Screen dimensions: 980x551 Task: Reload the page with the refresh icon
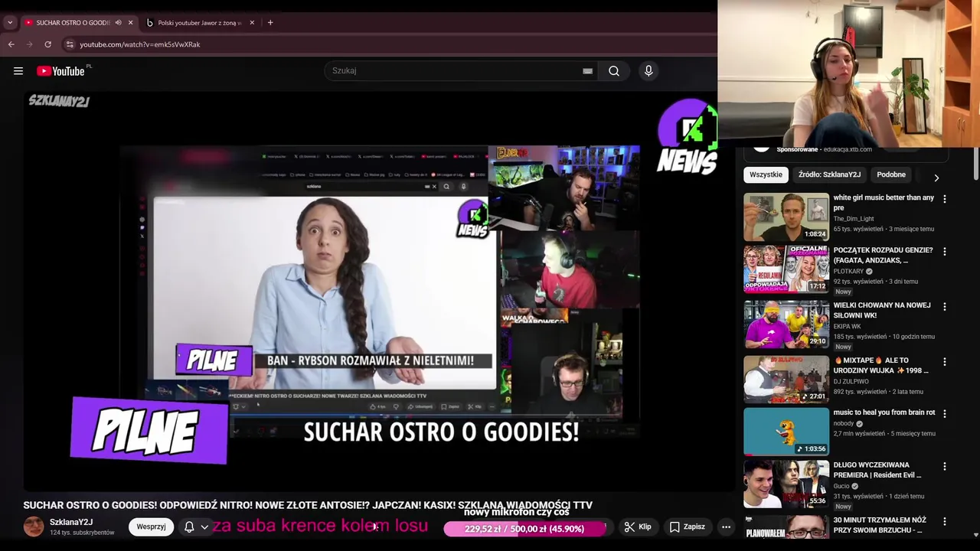point(47,44)
